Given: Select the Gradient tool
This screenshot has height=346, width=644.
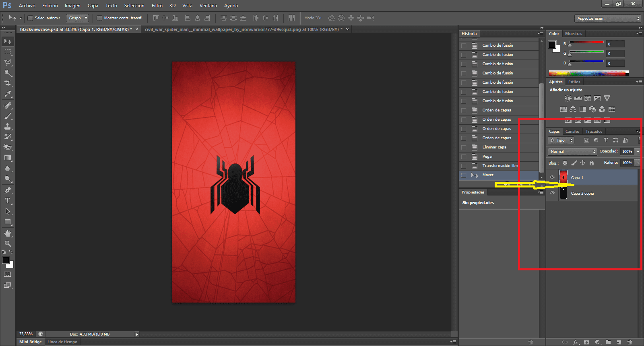Looking at the screenshot, I should tap(8, 158).
